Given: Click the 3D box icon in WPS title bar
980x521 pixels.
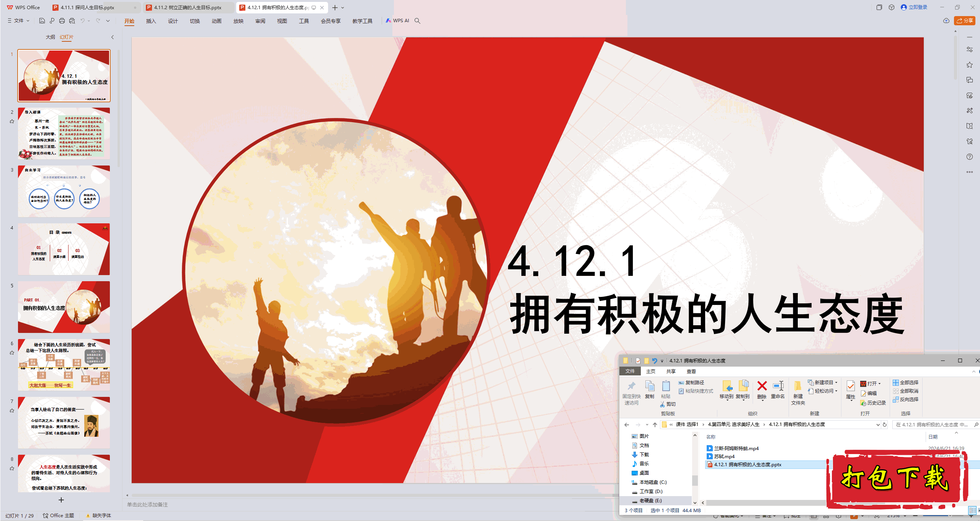Looking at the screenshot, I should pyautogui.click(x=892, y=7).
